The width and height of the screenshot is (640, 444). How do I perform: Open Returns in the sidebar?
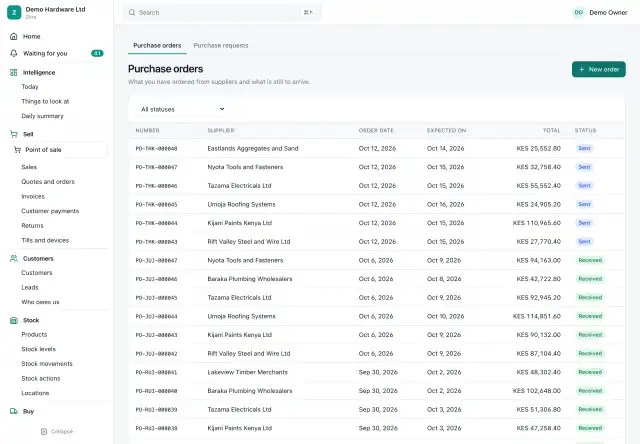click(32, 226)
